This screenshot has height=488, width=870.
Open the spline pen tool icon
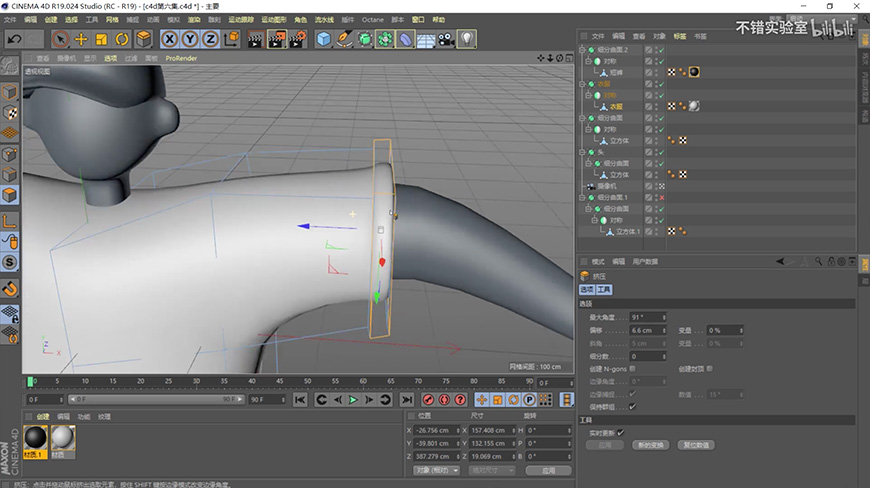click(344, 39)
